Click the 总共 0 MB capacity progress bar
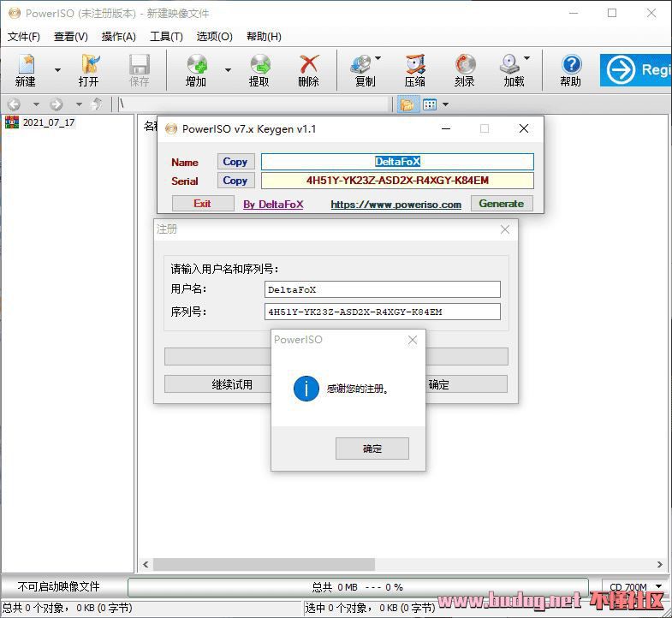Viewport: 672px width, 618px height. click(360, 587)
